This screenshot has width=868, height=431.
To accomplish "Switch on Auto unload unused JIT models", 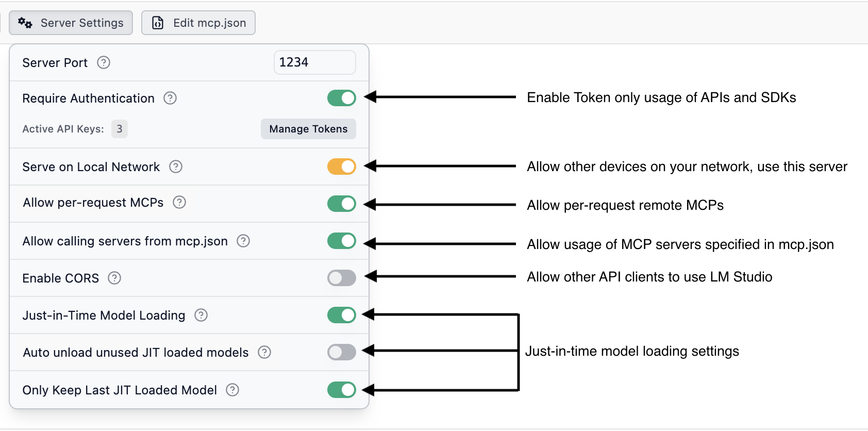I will 341,352.
